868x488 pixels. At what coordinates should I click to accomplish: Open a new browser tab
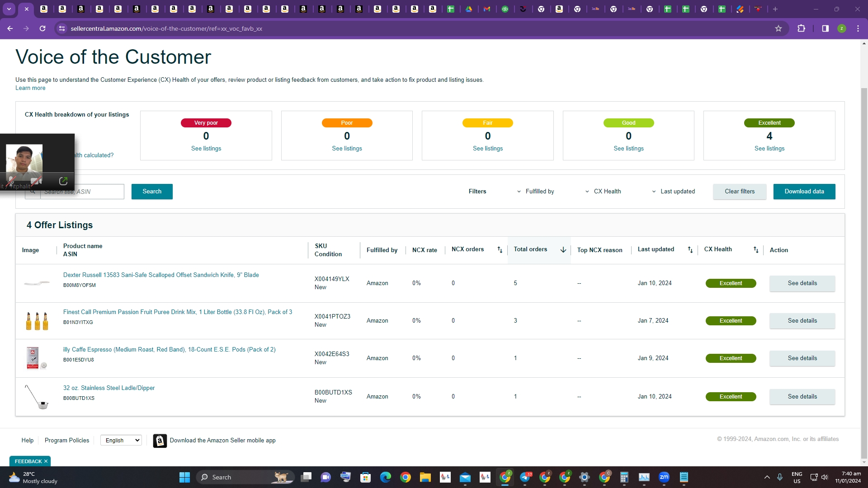point(775,9)
